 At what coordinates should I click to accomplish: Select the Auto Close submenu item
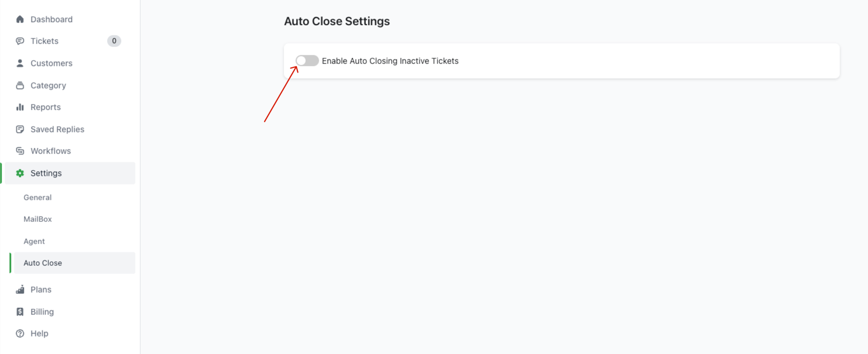pyautogui.click(x=43, y=263)
